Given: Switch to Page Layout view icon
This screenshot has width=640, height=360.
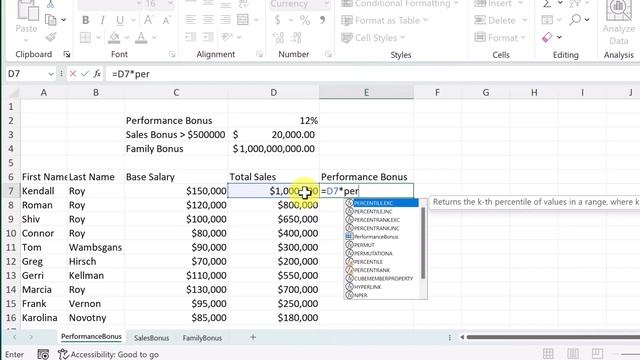Looking at the screenshot, I should coord(573,353).
